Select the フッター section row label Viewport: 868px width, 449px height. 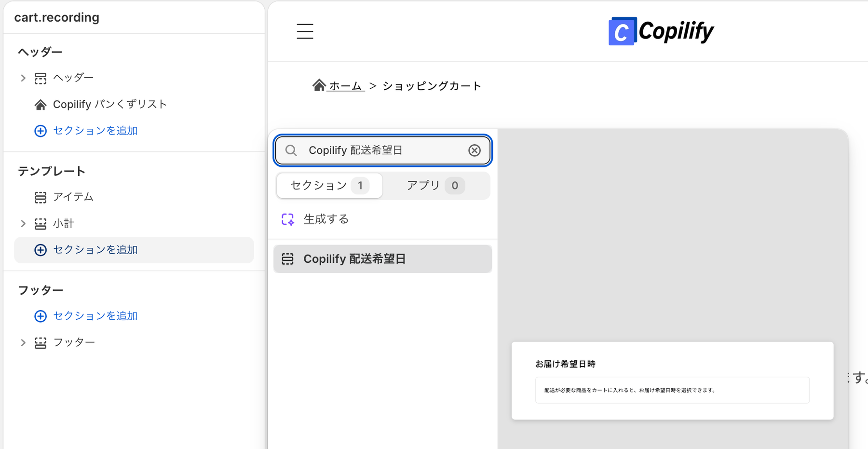(74, 342)
